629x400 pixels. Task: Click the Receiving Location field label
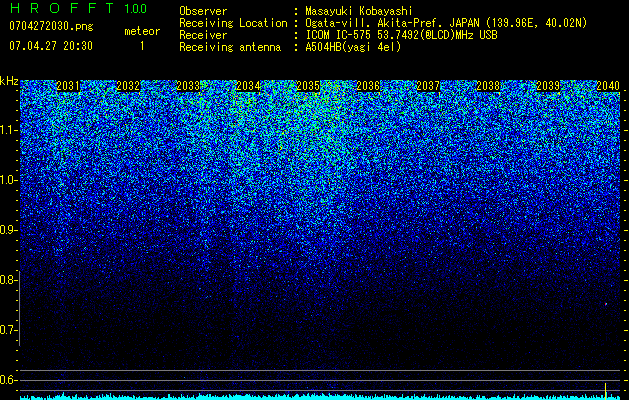[233, 23]
